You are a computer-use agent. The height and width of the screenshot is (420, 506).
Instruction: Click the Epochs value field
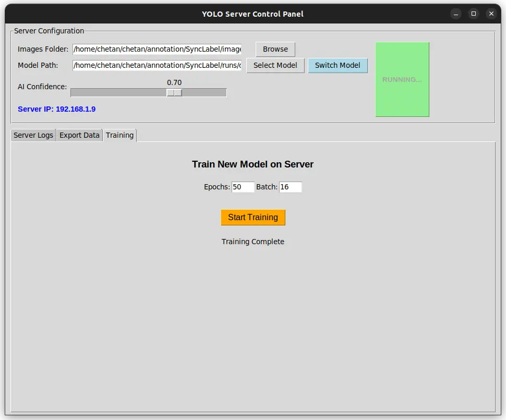tap(242, 187)
